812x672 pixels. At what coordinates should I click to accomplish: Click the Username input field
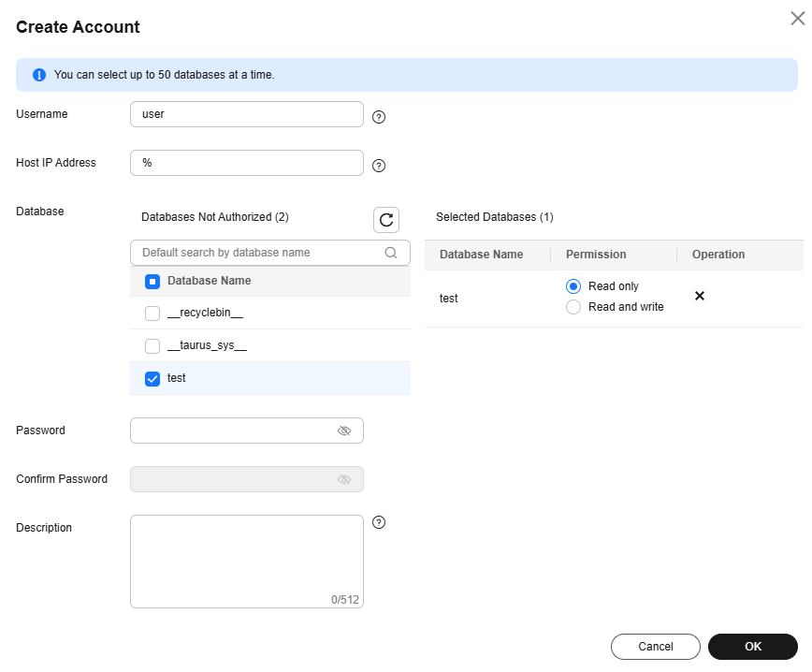pyautogui.click(x=247, y=114)
